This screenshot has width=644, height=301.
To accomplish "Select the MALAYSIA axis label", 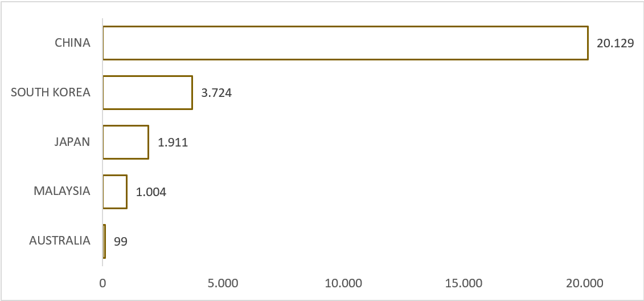I will (x=62, y=192).
